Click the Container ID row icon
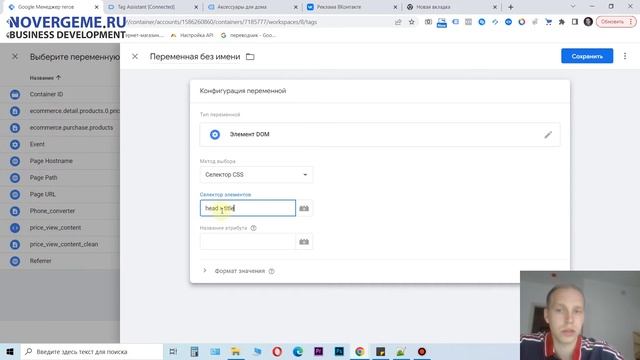Screen dimensions: 640x360 pos(15,94)
